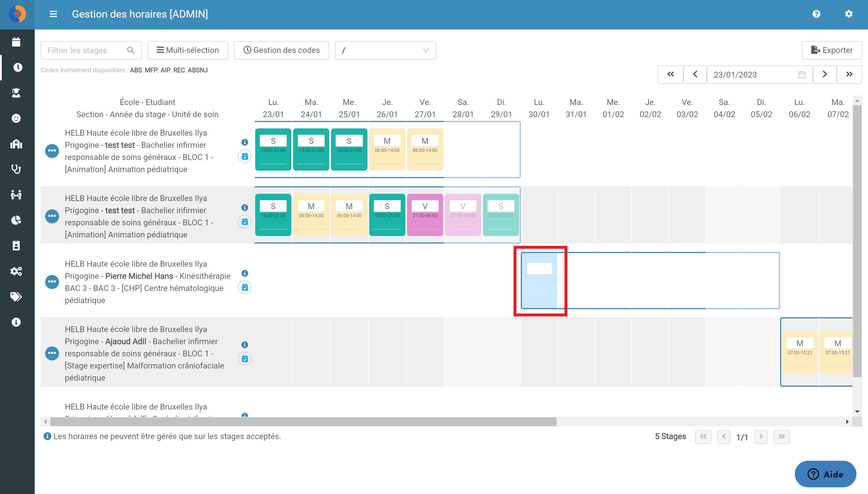Open the school building icon in sidebar

point(16,144)
